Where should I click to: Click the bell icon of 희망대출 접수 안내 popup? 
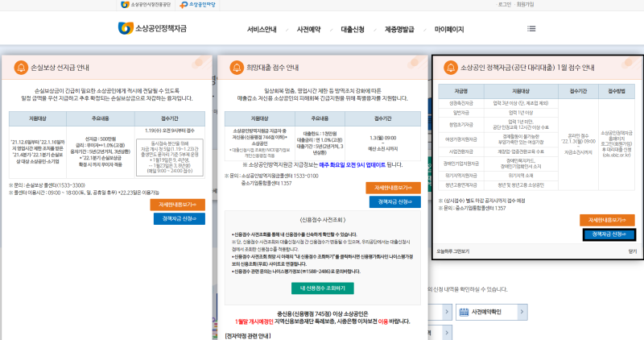[x=237, y=68]
